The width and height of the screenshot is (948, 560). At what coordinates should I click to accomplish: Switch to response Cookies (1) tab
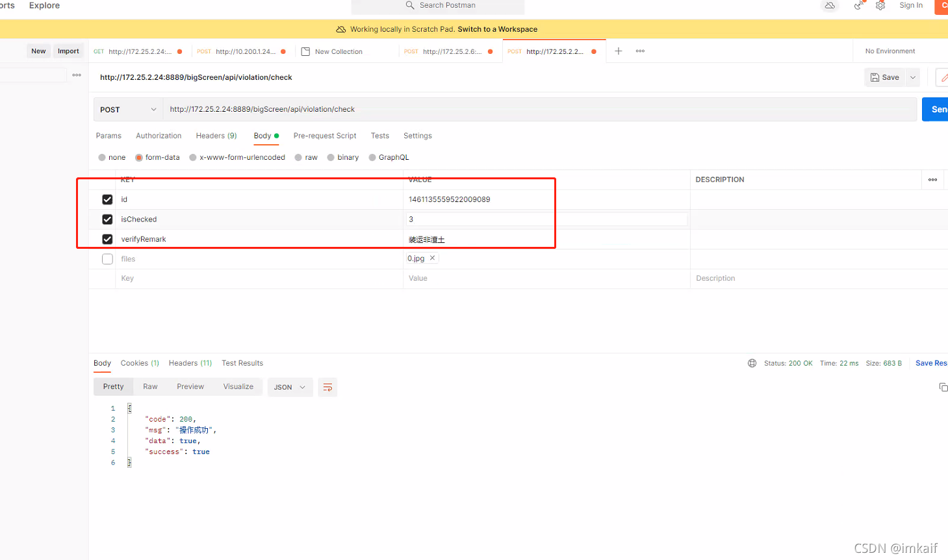pos(140,363)
